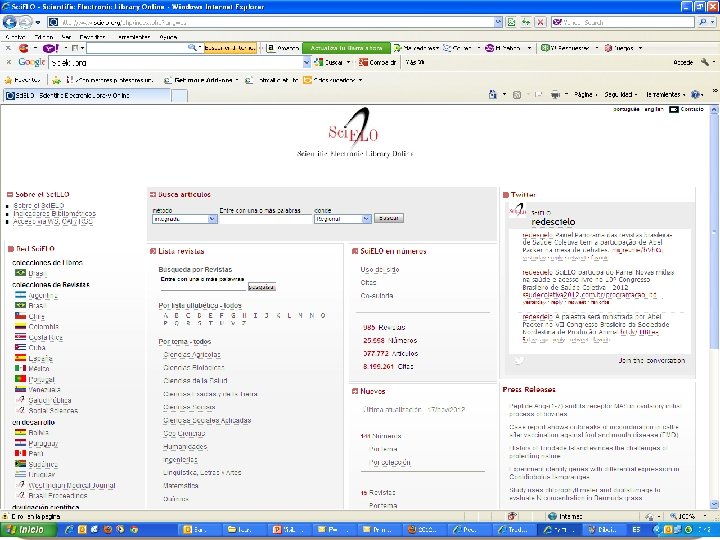Click the browser Back arrow button

10,22
